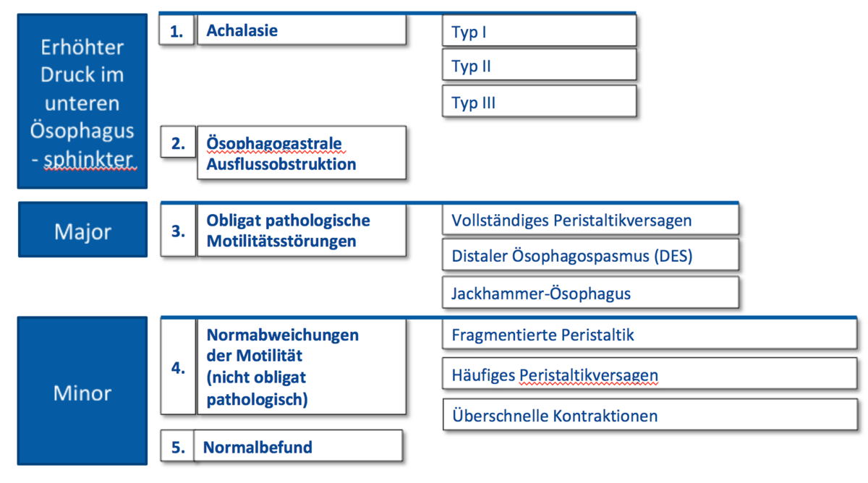Click the number 1. cell
The height and width of the screenshot is (483, 868).
[x=178, y=30]
